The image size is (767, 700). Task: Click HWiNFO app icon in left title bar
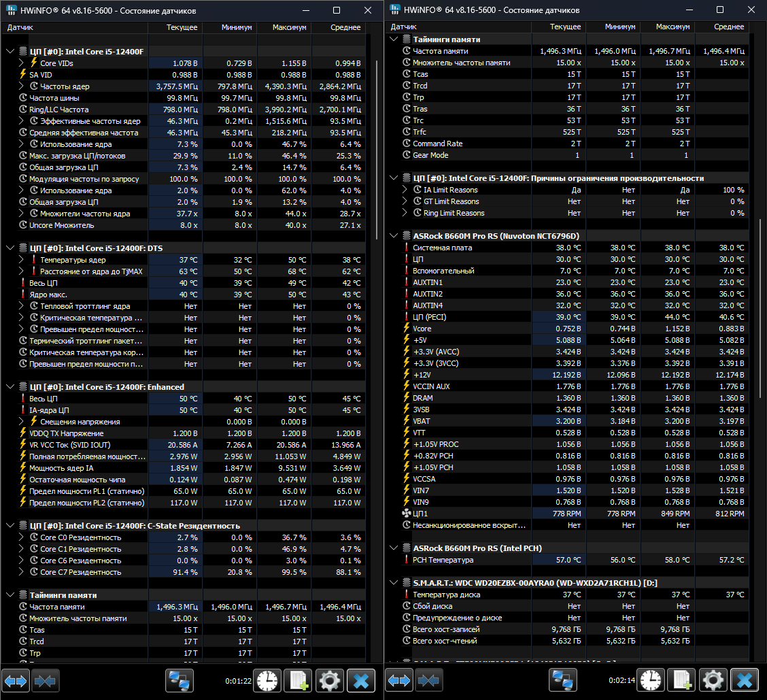(x=11, y=10)
